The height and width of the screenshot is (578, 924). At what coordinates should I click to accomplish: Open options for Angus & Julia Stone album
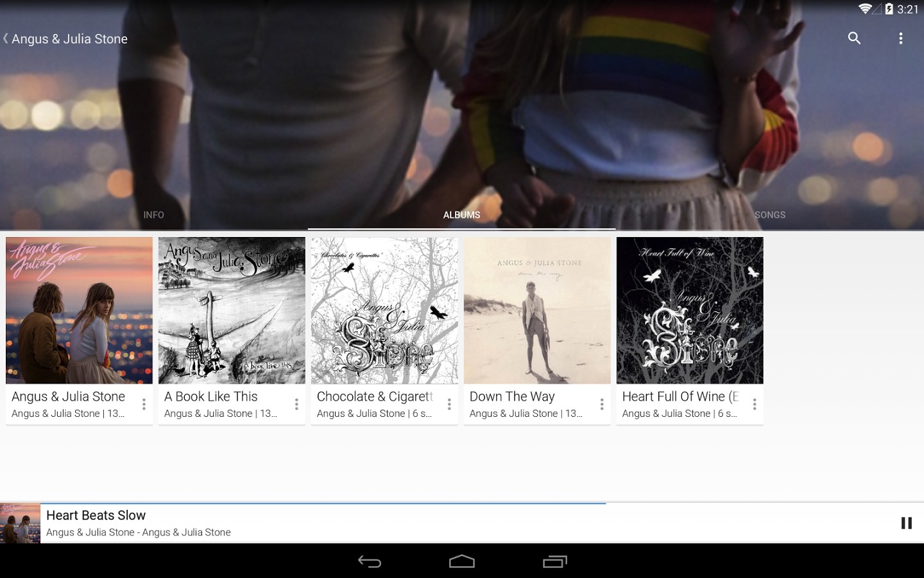[144, 404]
